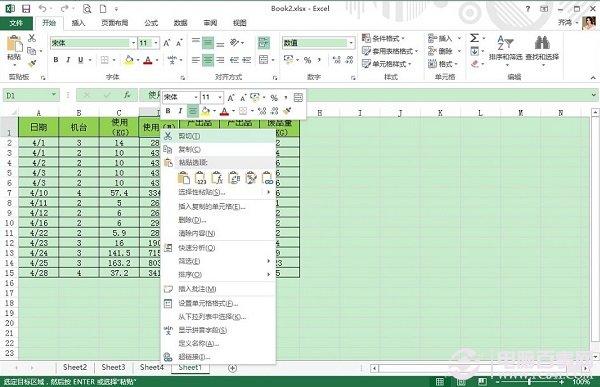Screen dimensions: 600x387
Task: Click font color in mini toolbar
Action: point(225,111)
